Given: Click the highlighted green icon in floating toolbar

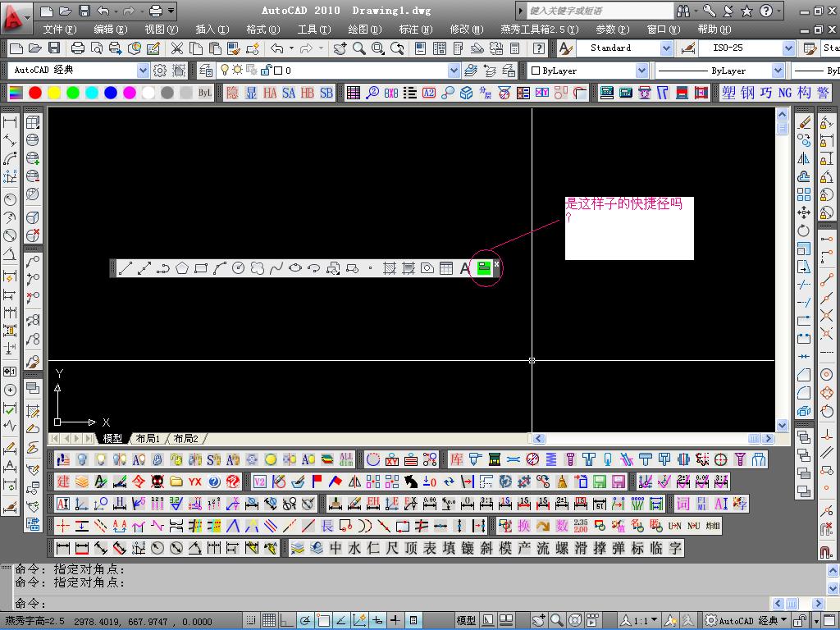Looking at the screenshot, I should click(484, 268).
